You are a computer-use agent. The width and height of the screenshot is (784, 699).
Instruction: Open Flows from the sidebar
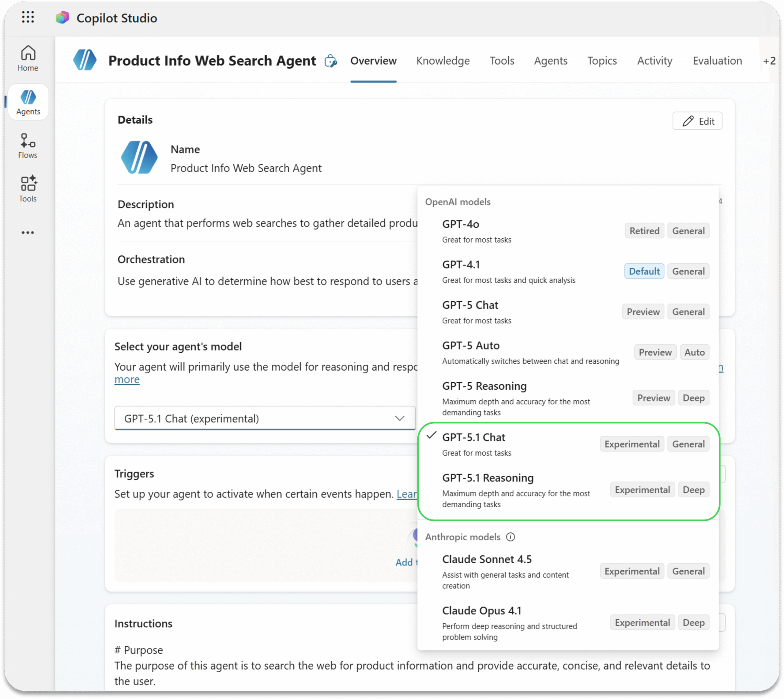[28, 146]
